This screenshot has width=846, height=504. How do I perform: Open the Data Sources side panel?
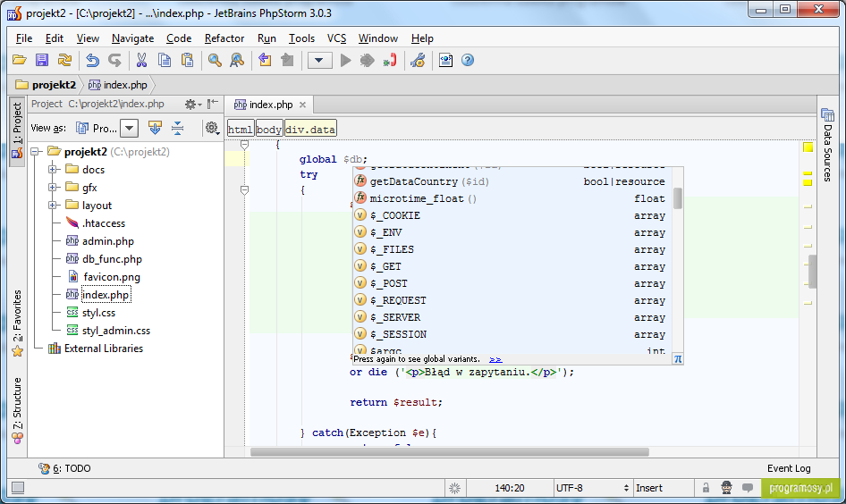coord(827,145)
